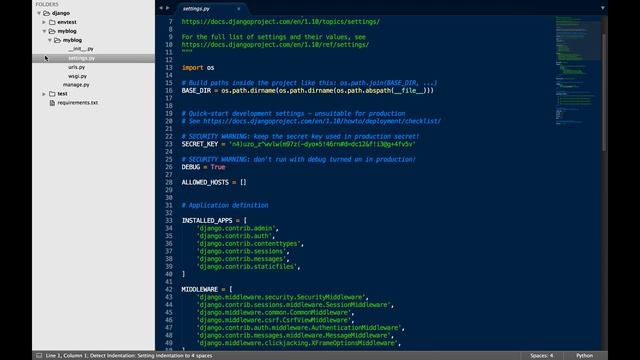Click the XFrameOptionsMiddleware line

[298, 343]
